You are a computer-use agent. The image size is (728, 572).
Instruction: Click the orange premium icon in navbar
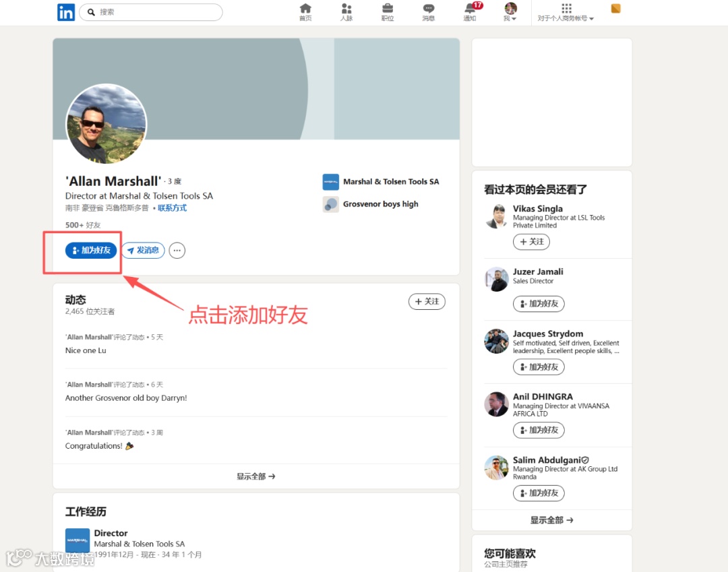[615, 8]
